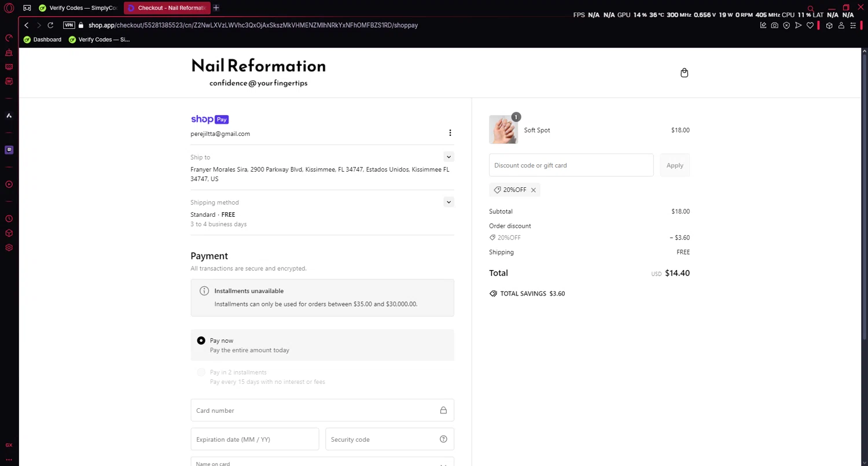Remove the 20%OFF discount tag
Image resolution: width=868 pixels, height=466 pixels.
pos(534,190)
